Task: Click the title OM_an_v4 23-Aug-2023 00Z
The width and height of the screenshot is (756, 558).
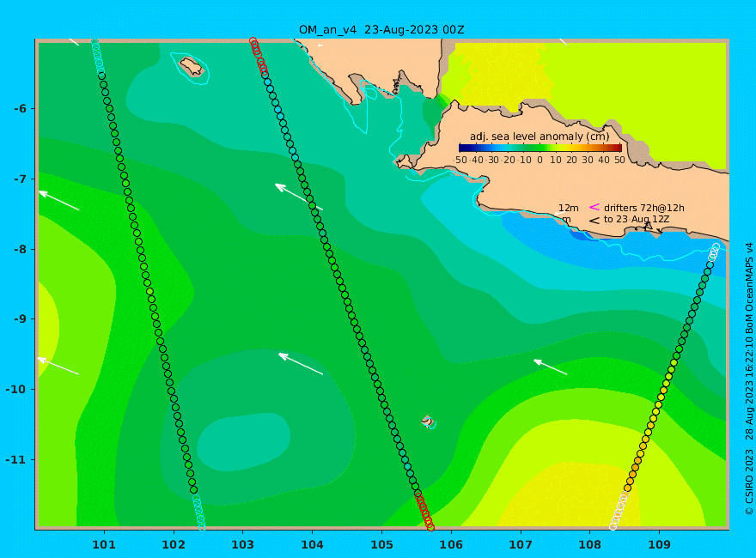Action: pos(381,30)
